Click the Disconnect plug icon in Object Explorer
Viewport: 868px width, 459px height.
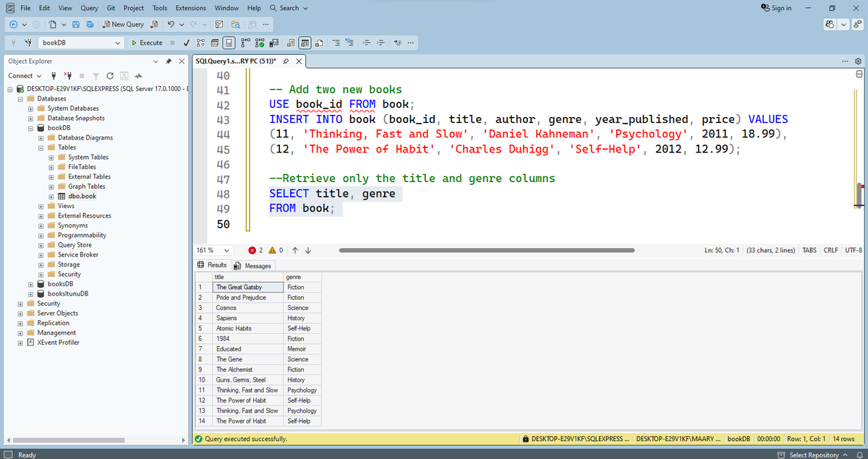tap(68, 76)
